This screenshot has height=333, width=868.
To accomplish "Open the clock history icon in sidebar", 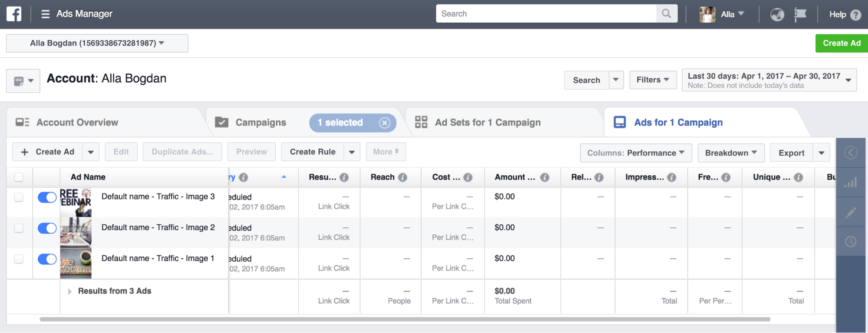I will [851, 241].
